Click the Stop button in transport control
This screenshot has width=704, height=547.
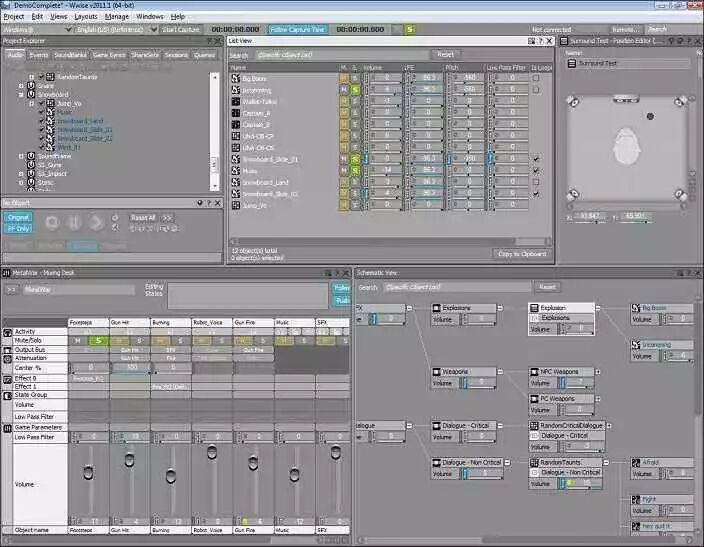click(x=52, y=223)
